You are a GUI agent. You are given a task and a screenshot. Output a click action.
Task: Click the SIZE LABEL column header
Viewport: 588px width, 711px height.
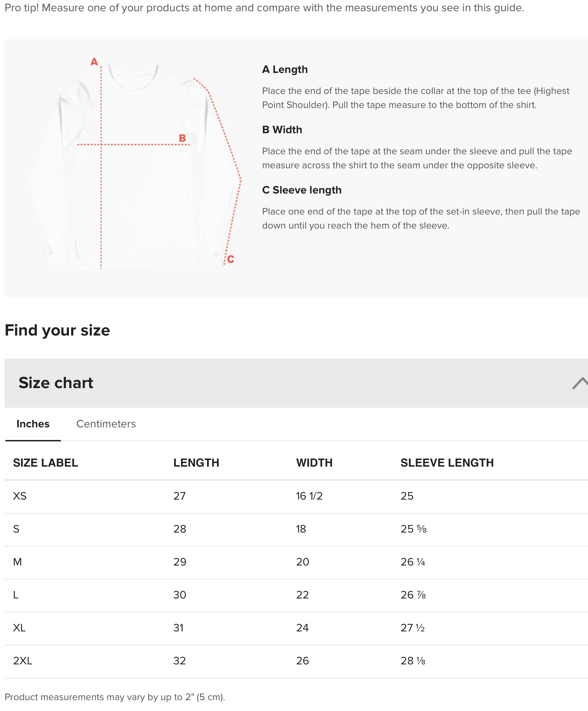46,463
